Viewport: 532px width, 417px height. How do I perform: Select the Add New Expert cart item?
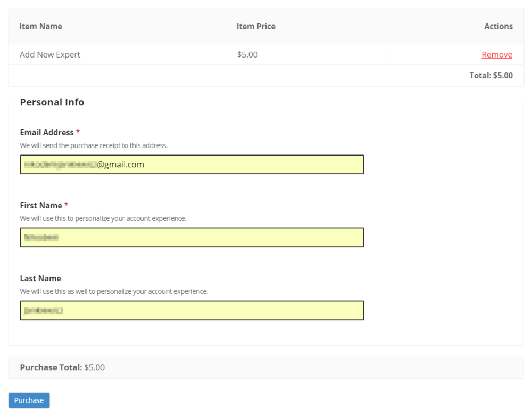tap(50, 54)
